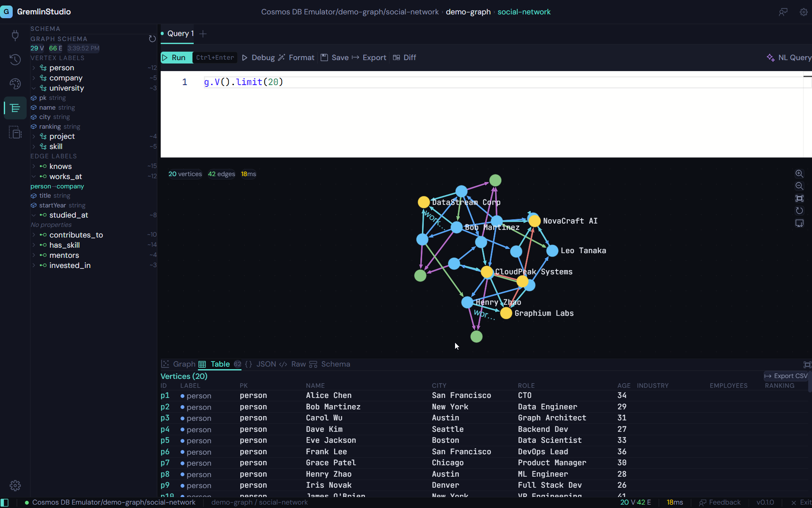Open the settings gear at bottom left

coord(15,486)
